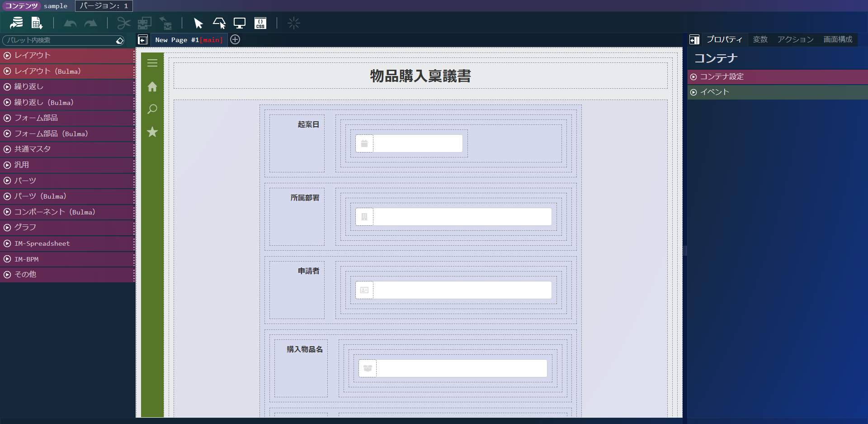The image size is (868, 424).
Task: Click the calendar icon in 起案日 field
Action: click(364, 143)
